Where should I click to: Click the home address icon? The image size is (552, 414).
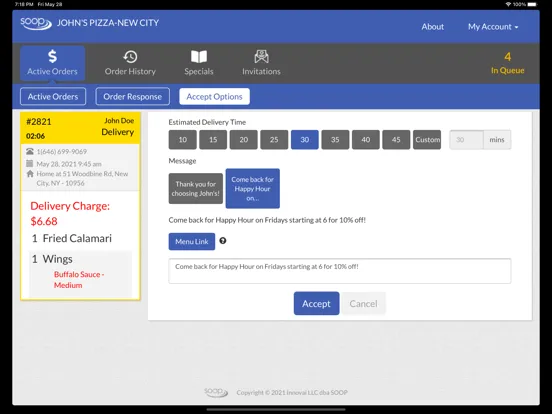pyautogui.click(x=30, y=174)
